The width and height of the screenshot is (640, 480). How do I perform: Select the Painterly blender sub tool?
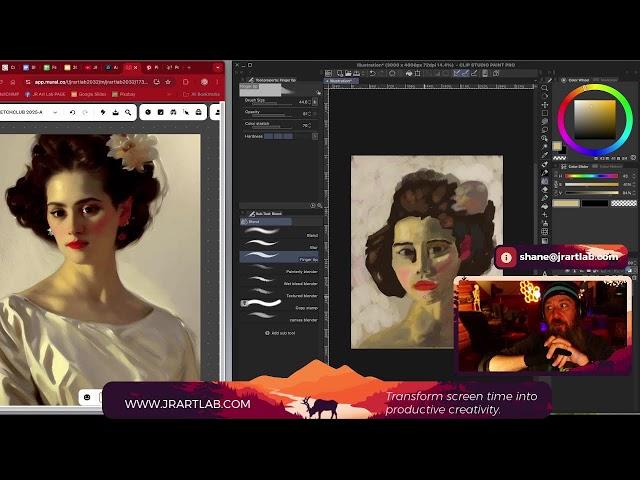point(280,269)
